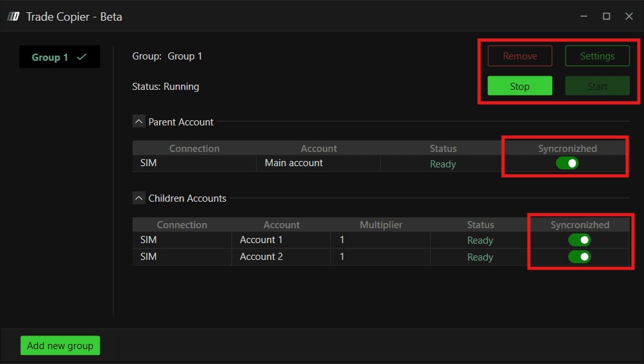Select the Group 1 tab in sidebar
The height and width of the screenshot is (364, 644).
point(59,57)
